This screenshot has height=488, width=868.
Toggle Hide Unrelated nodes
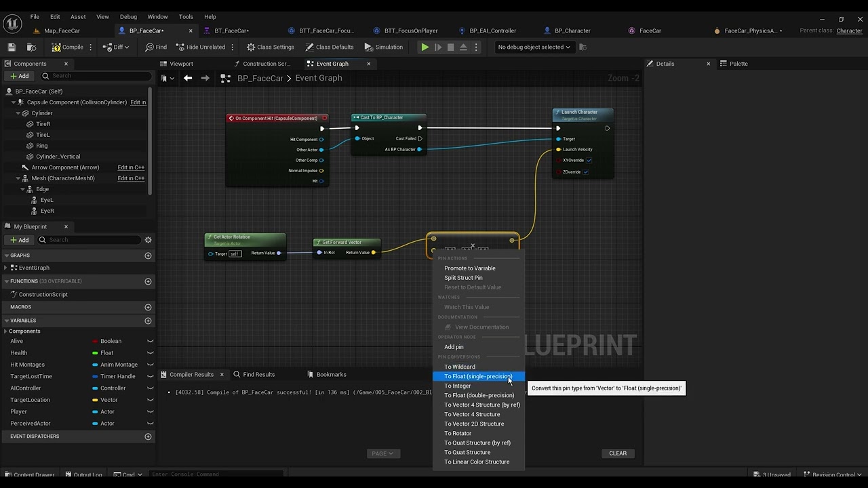point(200,47)
